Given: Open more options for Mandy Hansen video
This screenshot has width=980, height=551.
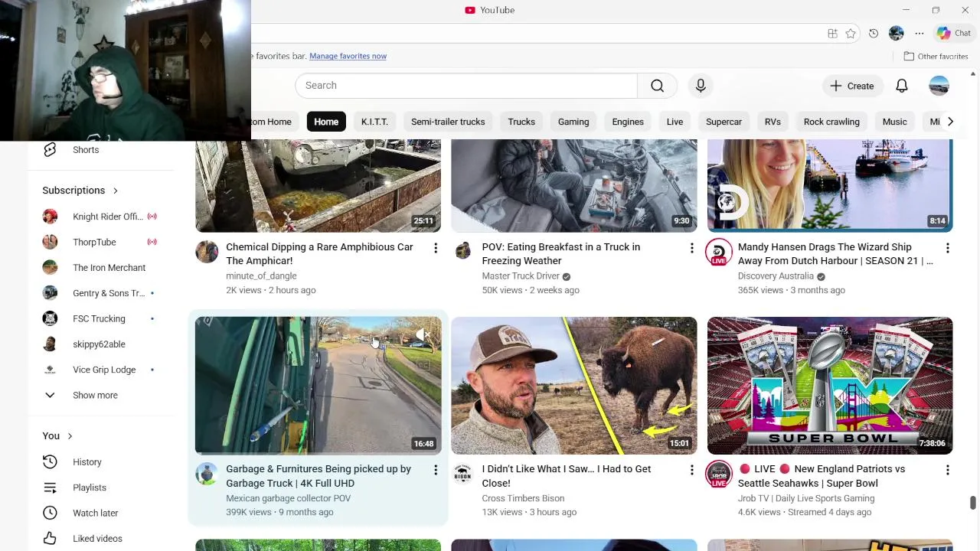Looking at the screenshot, I should pyautogui.click(x=947, y=248).
